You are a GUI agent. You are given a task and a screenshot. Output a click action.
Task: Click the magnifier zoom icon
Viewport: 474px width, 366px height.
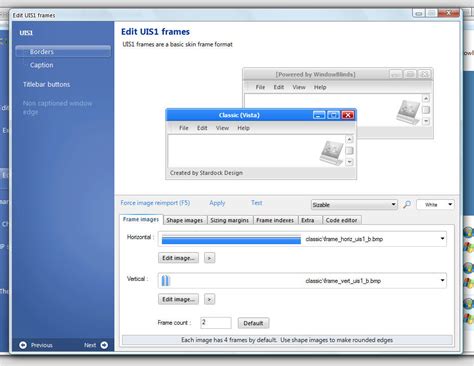coord(407,204)
